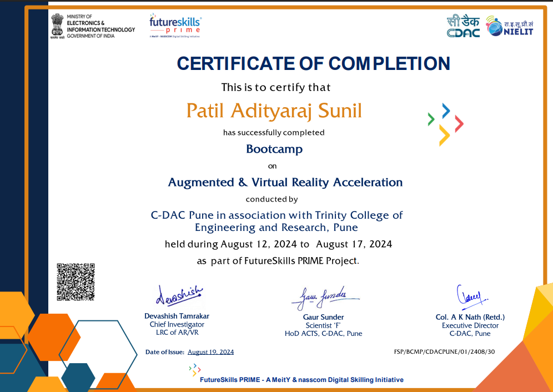Select the CERTIFICATE OF COMPLETION heading
553x392 pixels.
click(313, 63)
